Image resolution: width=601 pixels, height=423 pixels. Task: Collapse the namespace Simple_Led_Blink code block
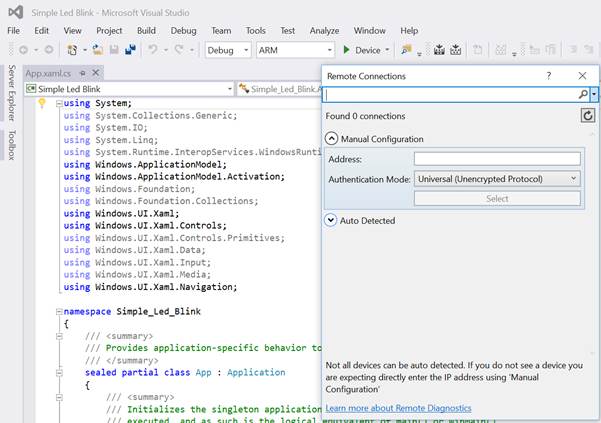pyautogui.click(x=57, y=312)
